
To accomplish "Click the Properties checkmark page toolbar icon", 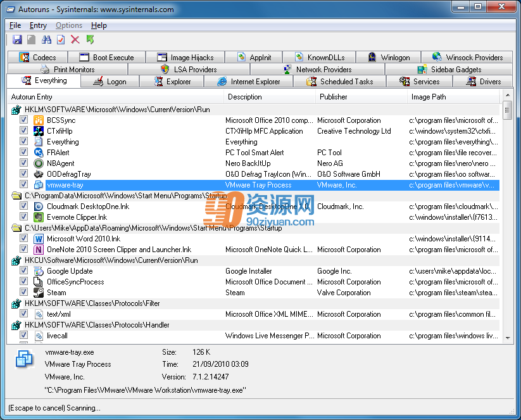I will tap(61, 39).
